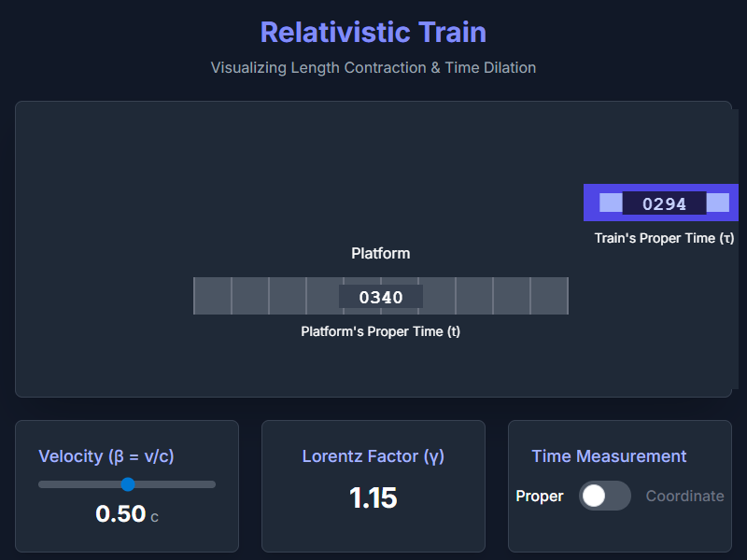The height and width of the screenshot is (560, 747).
Task: Click the Platform's Proper Time label
Action: [380, 331]
